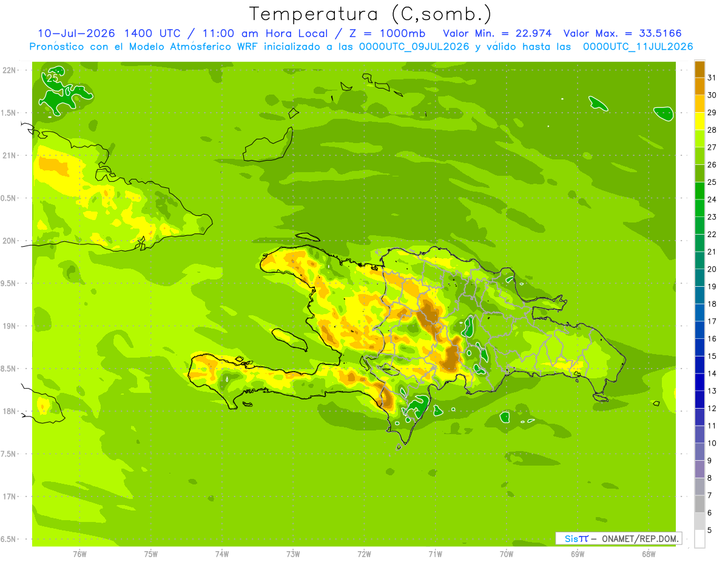Click the legend value "31"
The width and height of the screenshot is (728, 562).
[x=712, y=78]
